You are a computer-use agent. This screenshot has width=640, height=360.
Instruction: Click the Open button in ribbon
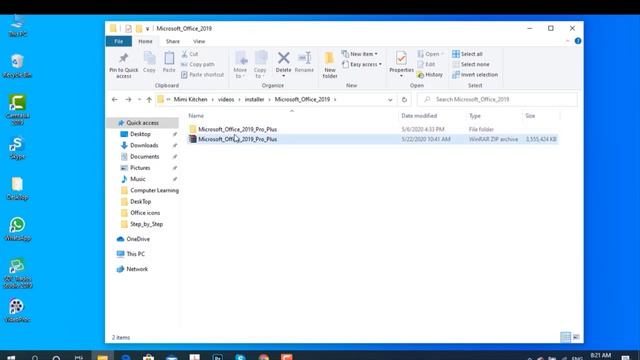(x=430, y=54)
